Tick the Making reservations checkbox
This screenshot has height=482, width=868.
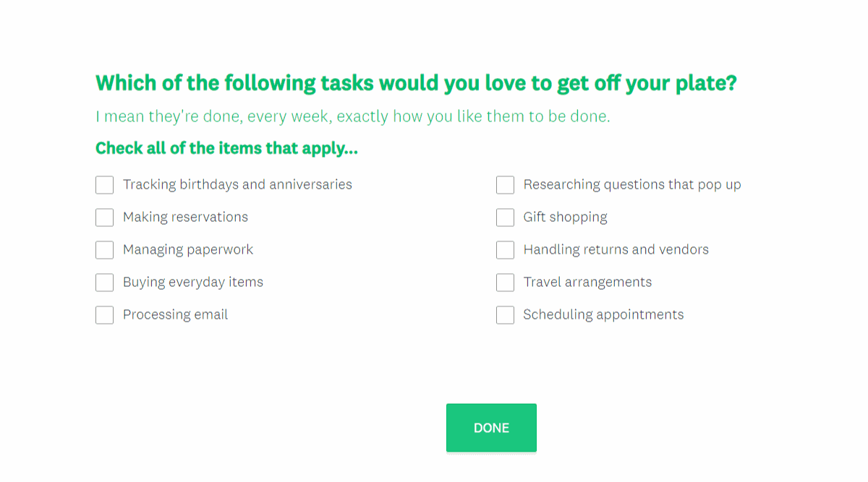pyautogui.click(x=104, y=218)
